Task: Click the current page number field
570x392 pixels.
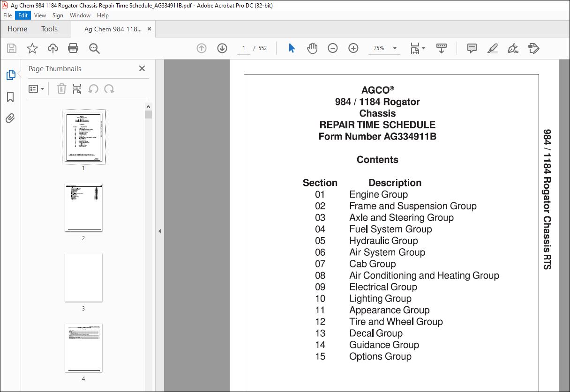Action: 244,48
